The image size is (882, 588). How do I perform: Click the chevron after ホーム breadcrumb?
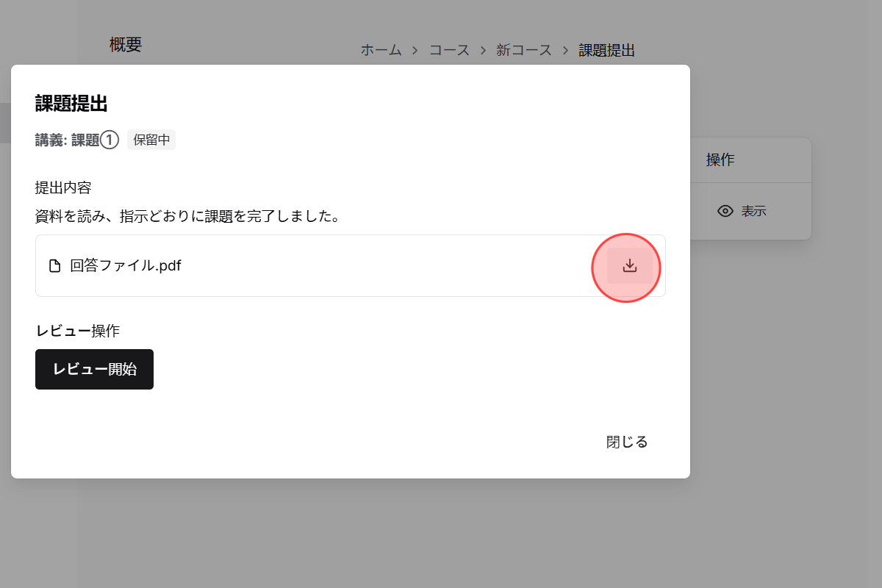point(416,50)
